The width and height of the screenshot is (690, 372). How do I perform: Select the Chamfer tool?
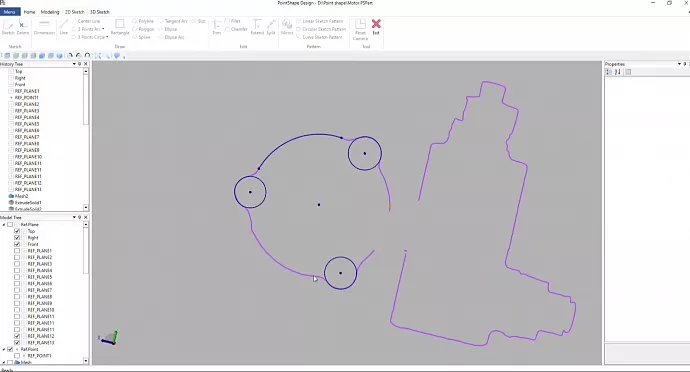[x=236, y=29]
